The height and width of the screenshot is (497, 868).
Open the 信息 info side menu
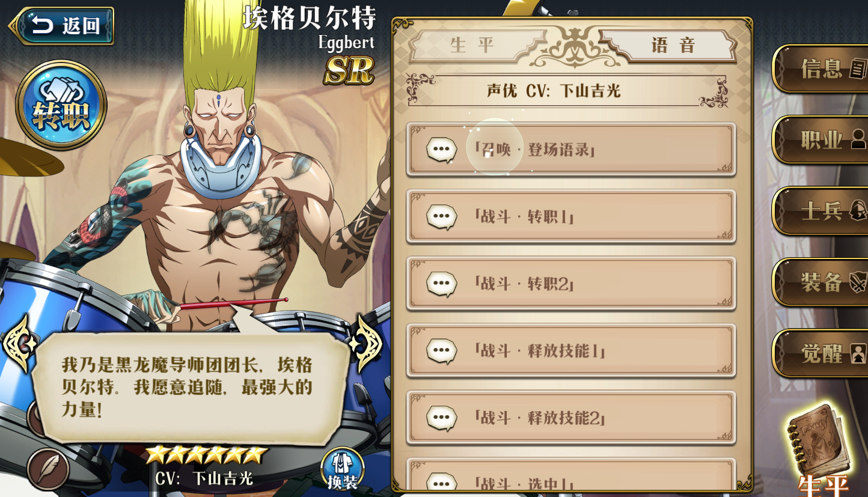821,69
